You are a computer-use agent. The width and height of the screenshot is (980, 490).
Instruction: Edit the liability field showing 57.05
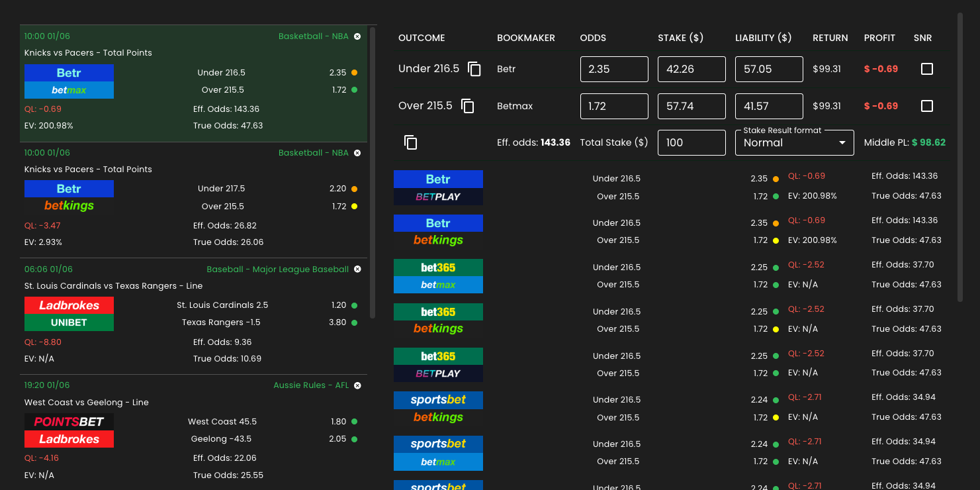tap(769, 69)
